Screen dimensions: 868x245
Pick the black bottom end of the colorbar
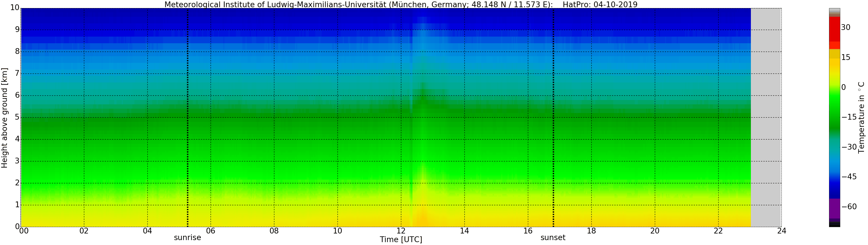coord(834,225)
